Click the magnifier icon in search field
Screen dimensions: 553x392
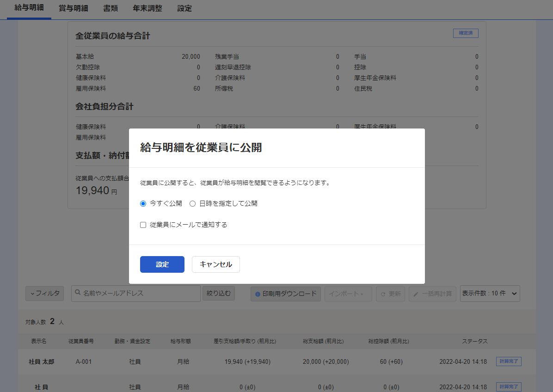click(x=78, y=293)
